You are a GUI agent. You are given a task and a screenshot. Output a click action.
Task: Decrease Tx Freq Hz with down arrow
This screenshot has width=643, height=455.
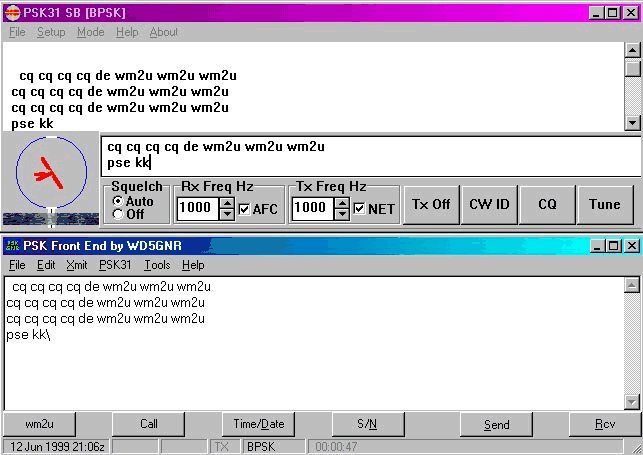point(342,214)
